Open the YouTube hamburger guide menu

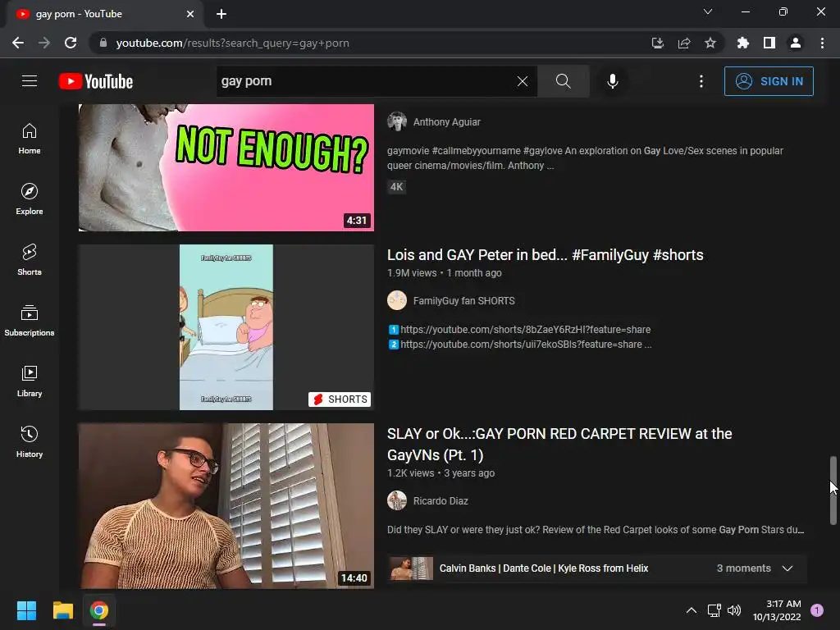tap(30, 81)
